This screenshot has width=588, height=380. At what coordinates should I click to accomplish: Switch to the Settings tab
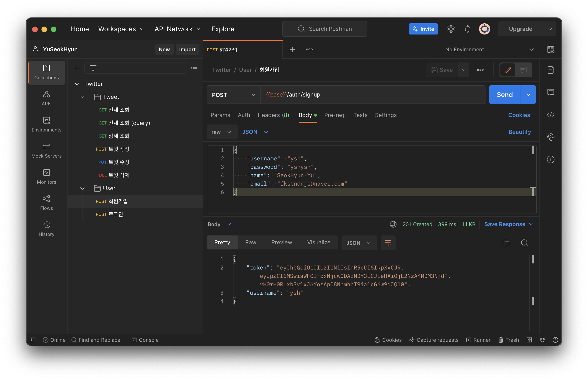[385, 115]
